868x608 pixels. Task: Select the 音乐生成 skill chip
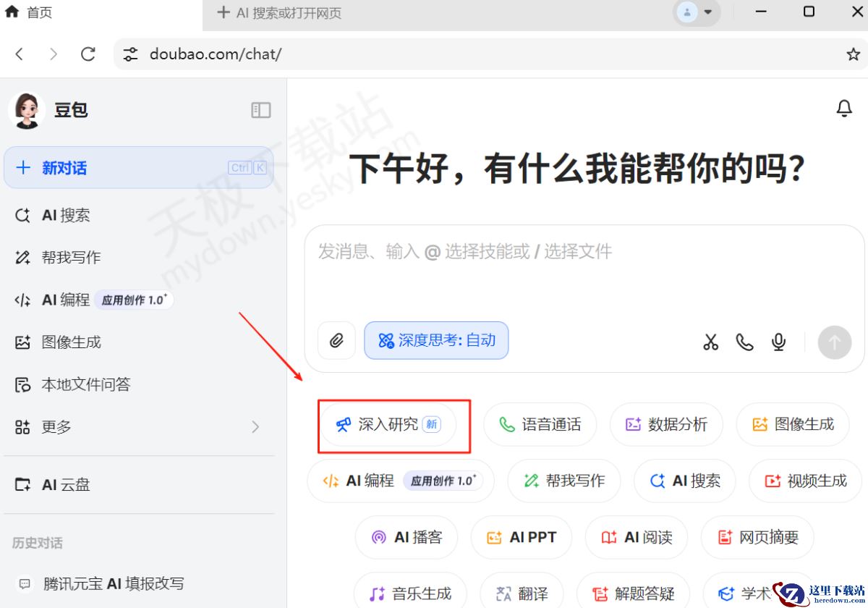point(410,594)
